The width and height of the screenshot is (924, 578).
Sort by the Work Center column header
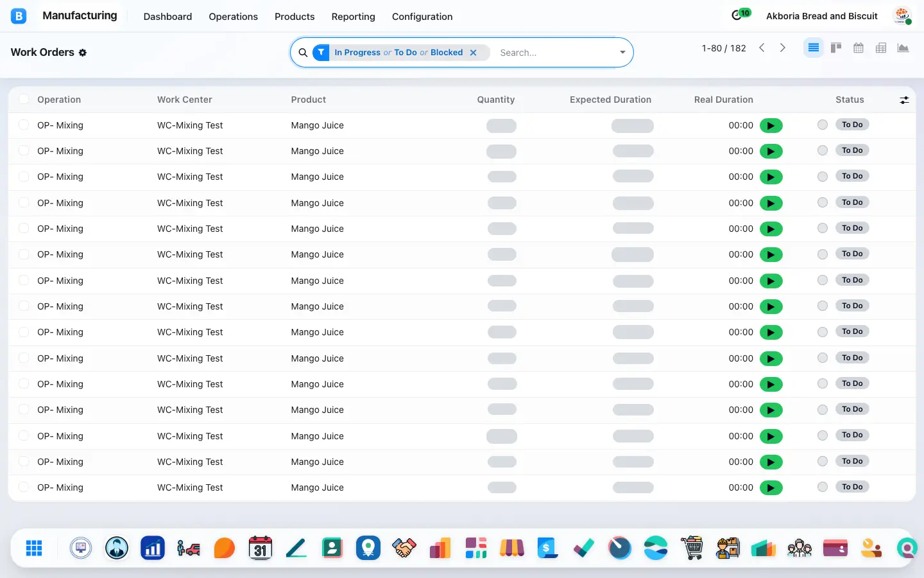184,100
